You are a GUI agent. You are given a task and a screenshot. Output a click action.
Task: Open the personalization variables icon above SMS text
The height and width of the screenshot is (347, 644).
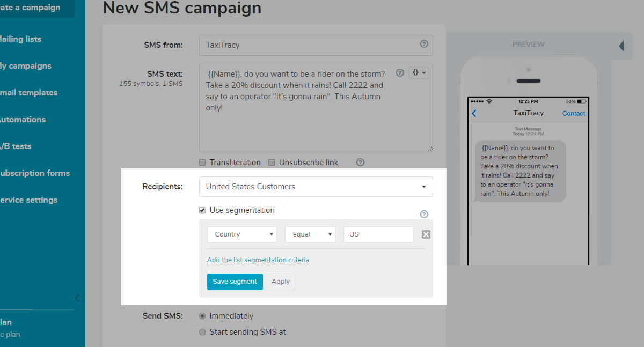pyautogui.click(x=419, y=72)
